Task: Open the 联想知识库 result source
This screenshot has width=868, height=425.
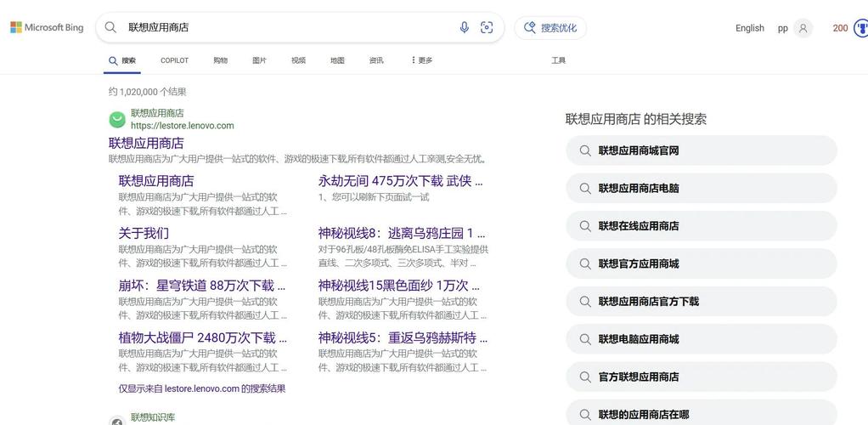Action: [153, 417]
